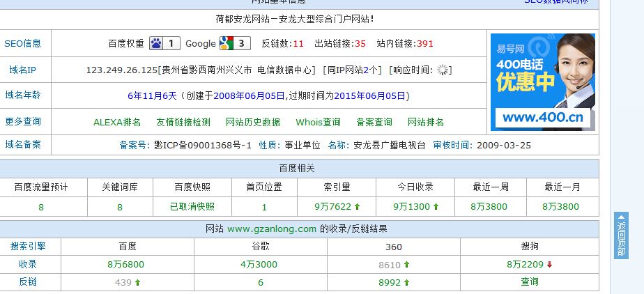Click the 360 indexed 8610 value
644x294 pixels.
(x=390, y=265)
